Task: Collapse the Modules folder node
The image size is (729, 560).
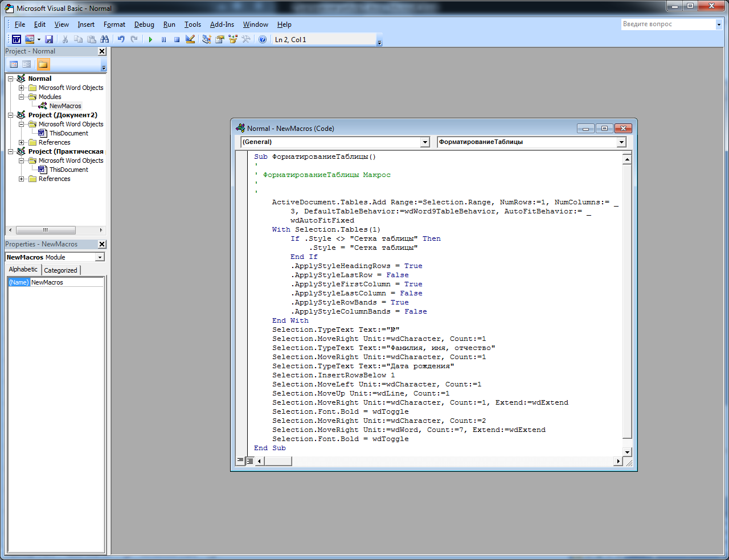Action: click(x=22, y=97)
